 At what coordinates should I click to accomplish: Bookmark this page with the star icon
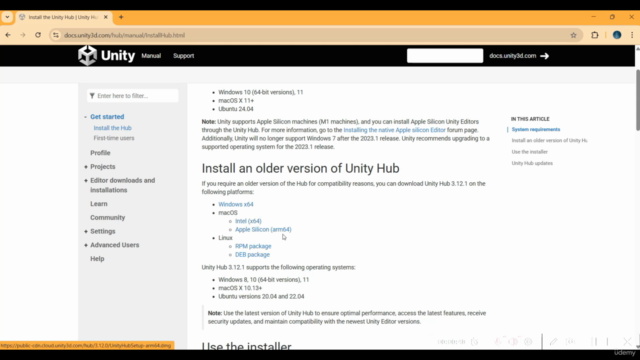tap(573, 36)
